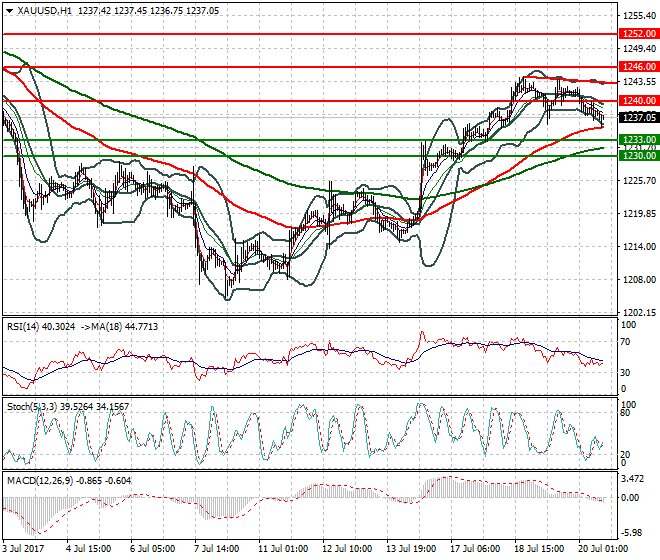This screenshot has width=660, height=560.
Task: Click the 1249.40 price scale value
Action: 639,49
